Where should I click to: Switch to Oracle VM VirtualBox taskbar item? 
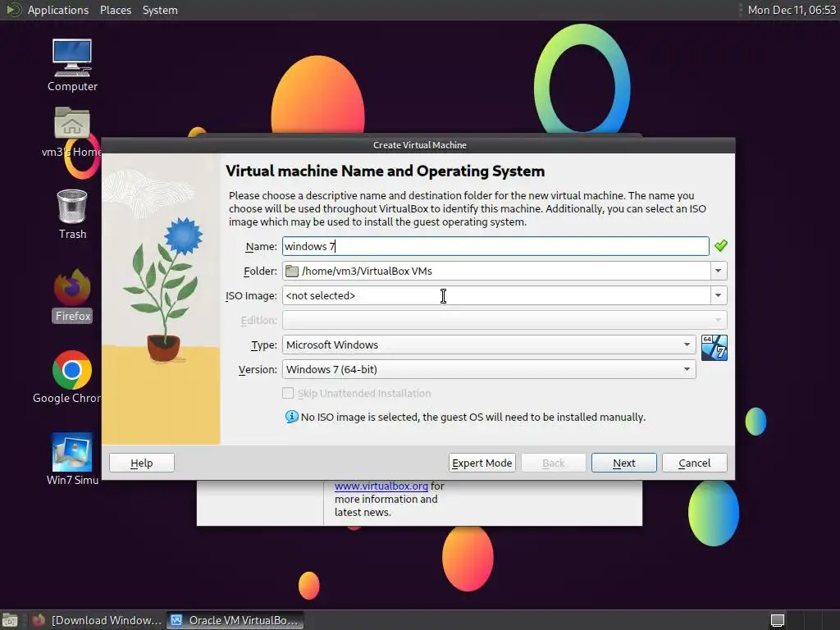click(235, 620)
